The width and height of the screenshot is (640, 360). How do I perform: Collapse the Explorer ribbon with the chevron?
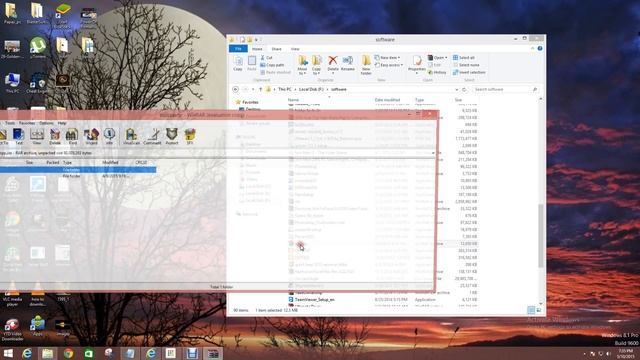pyautogui.click(x=533, y=49)
